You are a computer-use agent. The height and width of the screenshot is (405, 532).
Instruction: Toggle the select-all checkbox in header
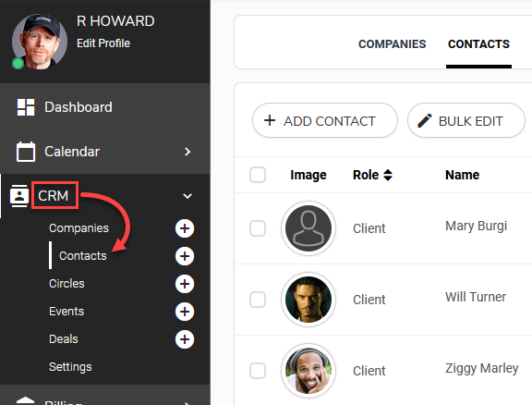[x=258, y=175]
